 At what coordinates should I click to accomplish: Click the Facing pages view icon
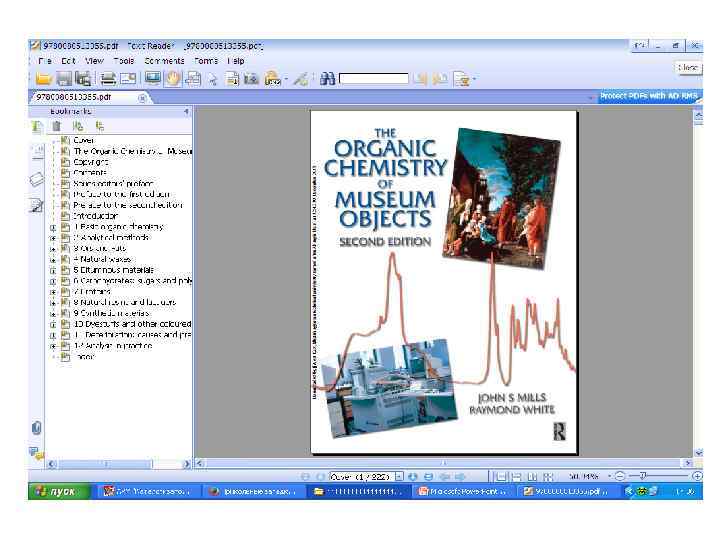pyautogui.click(x=532, y=477)
